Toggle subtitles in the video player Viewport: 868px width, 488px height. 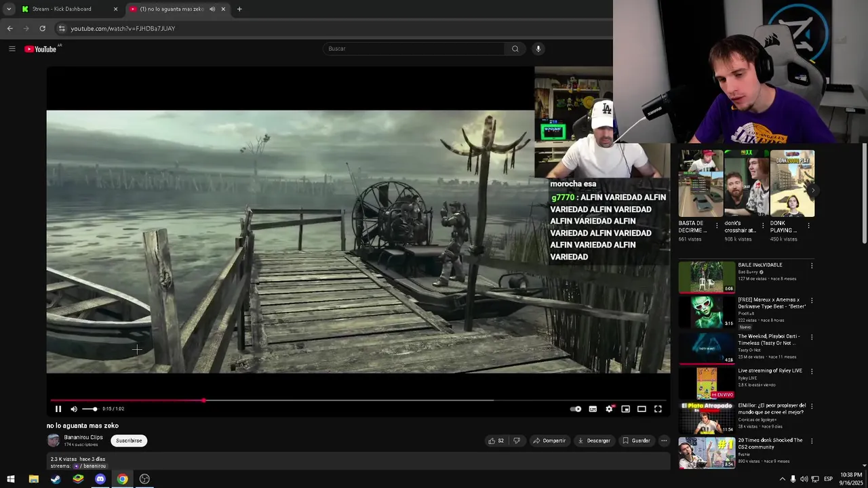click(593, 409)
